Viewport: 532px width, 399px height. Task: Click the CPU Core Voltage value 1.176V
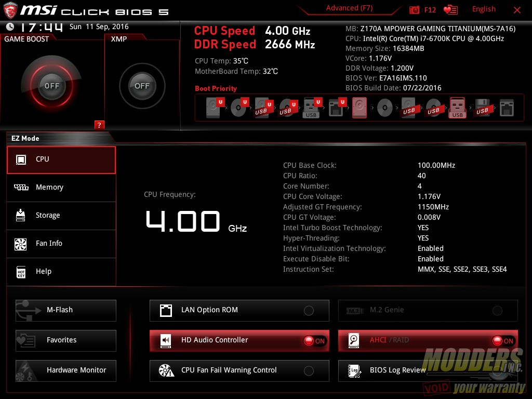[x=429, y=196]
